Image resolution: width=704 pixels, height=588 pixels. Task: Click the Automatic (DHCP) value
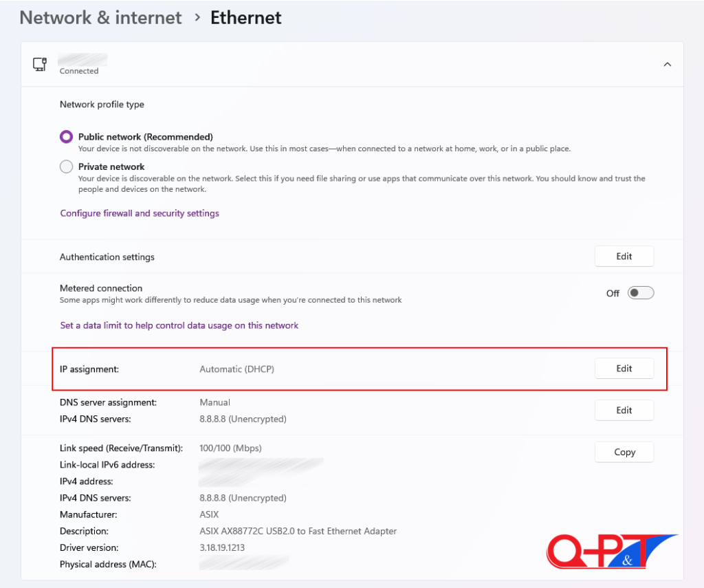pyautogui.click(x=236, y=369)
